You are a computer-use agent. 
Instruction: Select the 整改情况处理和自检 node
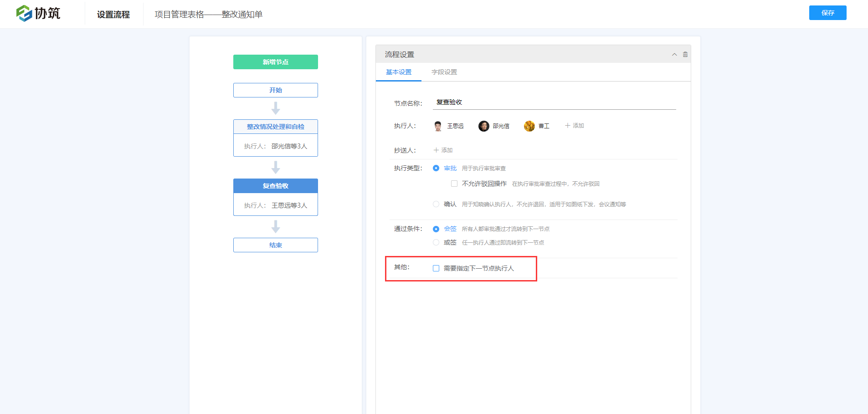275,126
